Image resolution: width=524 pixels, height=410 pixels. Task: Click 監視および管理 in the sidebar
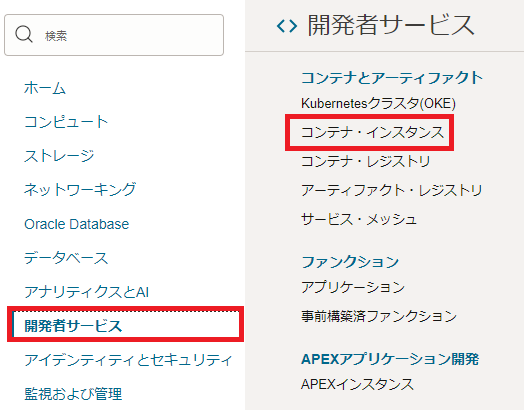tap(73, 394)
